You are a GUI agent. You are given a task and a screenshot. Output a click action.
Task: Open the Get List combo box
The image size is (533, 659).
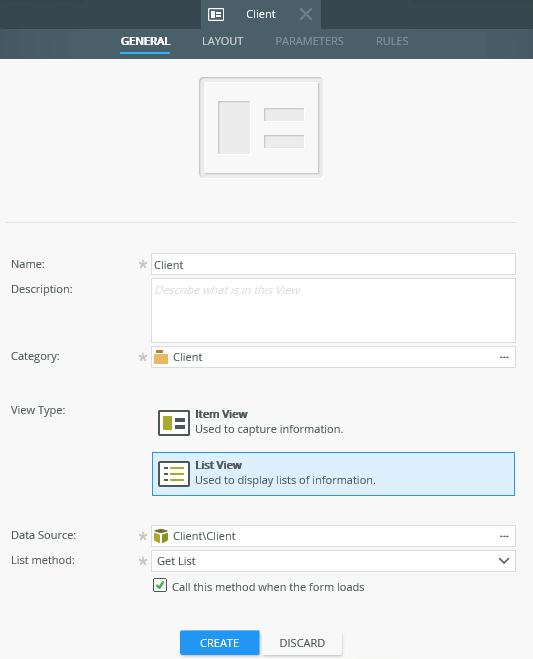point(333,561)
